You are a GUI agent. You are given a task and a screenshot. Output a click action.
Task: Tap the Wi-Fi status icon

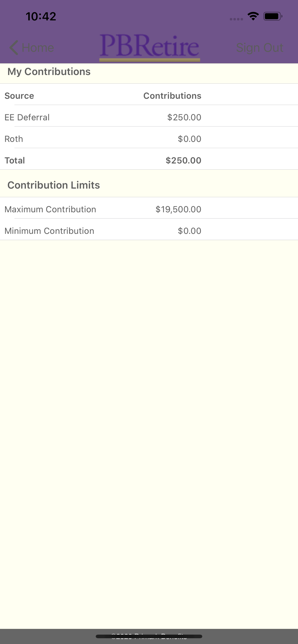tap(253, 16)
